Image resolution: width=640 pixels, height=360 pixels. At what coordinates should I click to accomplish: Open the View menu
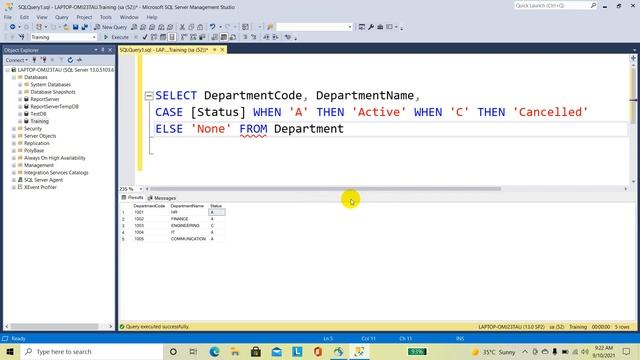(x=42, y=17)
